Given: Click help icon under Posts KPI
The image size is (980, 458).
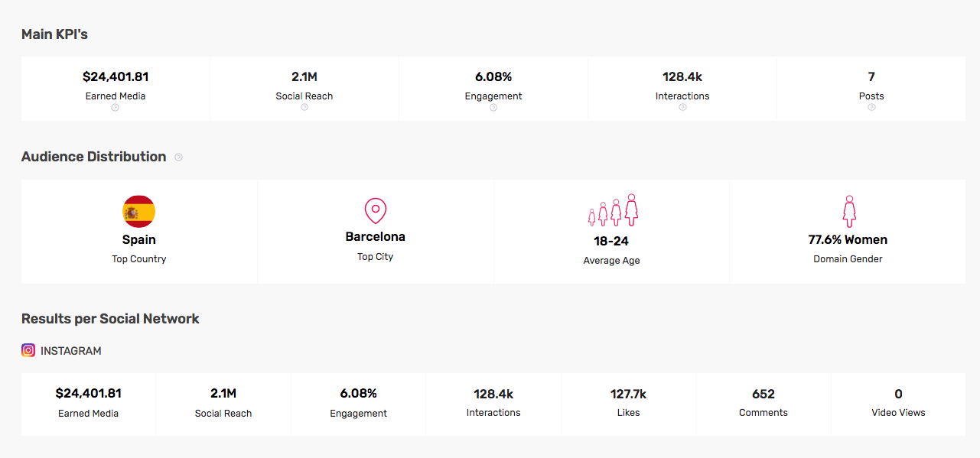Looking at the screenshot, I should pyautogui.click(x=871, y=108).
